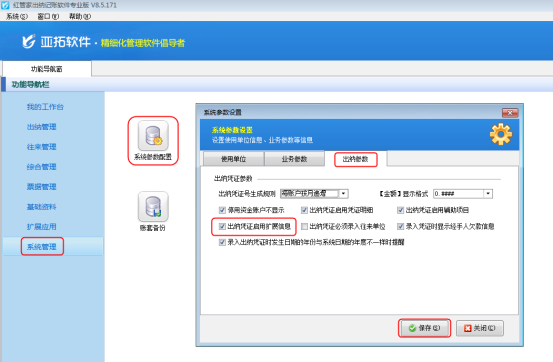Click the green checkmark Save icon

(412, 328)
